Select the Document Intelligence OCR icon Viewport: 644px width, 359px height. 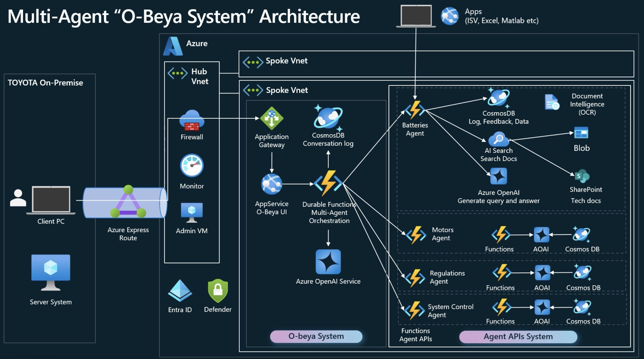[x=552, y=102]
